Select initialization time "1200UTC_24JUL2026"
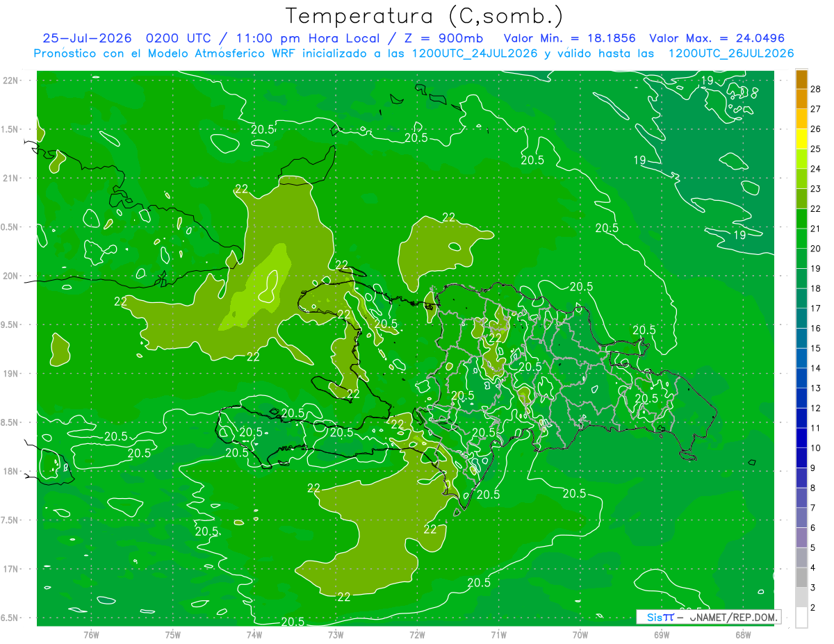This screenshot has height=644, width=834. 474,53
